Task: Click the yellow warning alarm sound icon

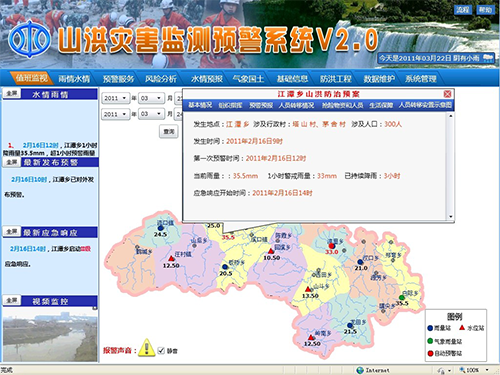Action: click(x=146, y=348)
